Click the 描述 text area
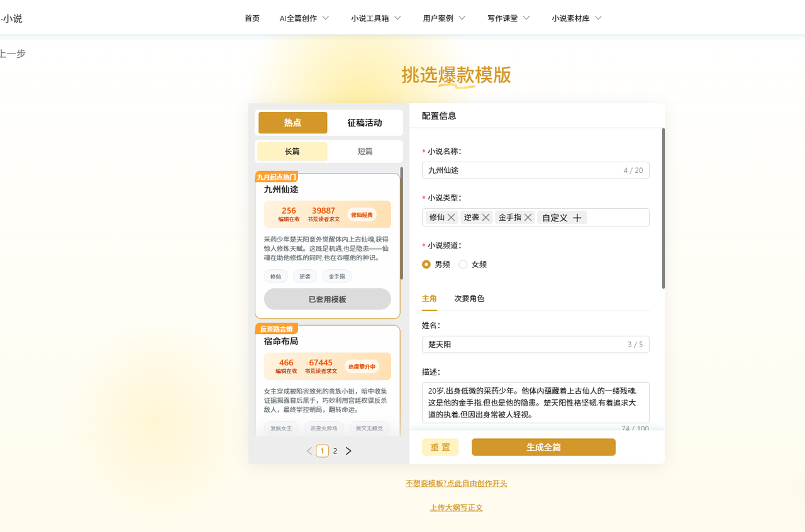Screen dimensions: 805x532 tap(536, 402)
